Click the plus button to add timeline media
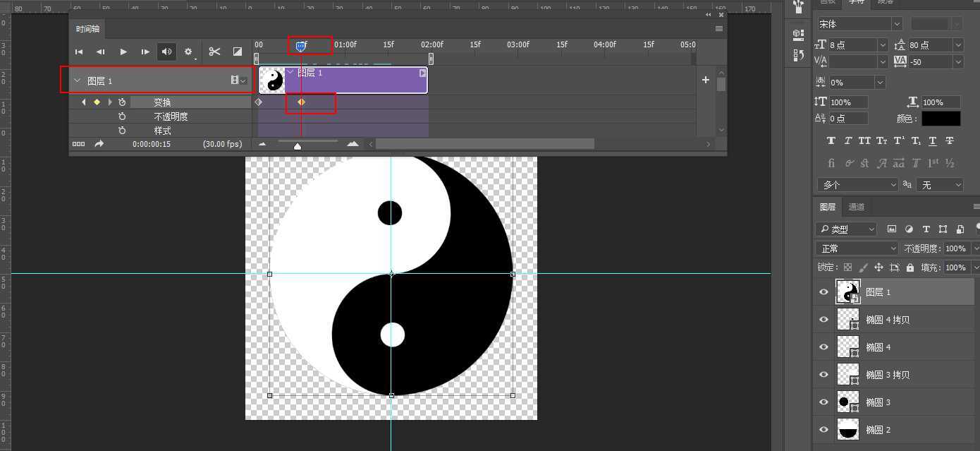 (x=704, y=80)
